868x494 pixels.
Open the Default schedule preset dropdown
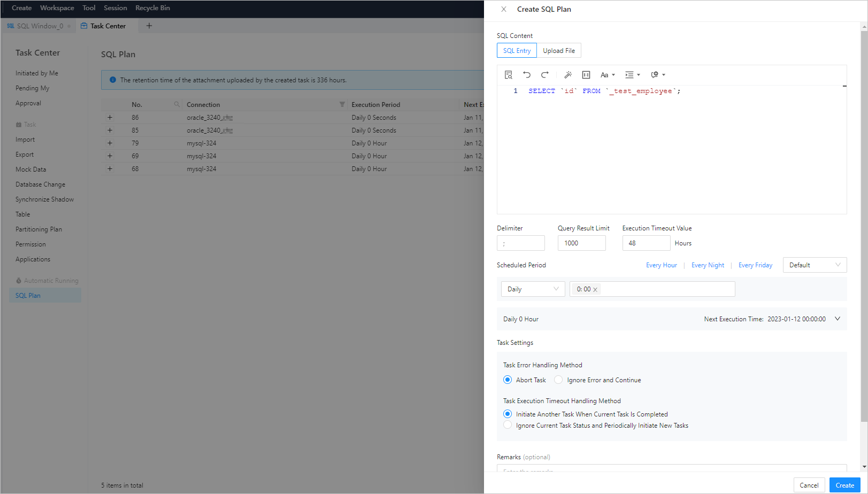(x=815, y=265)
